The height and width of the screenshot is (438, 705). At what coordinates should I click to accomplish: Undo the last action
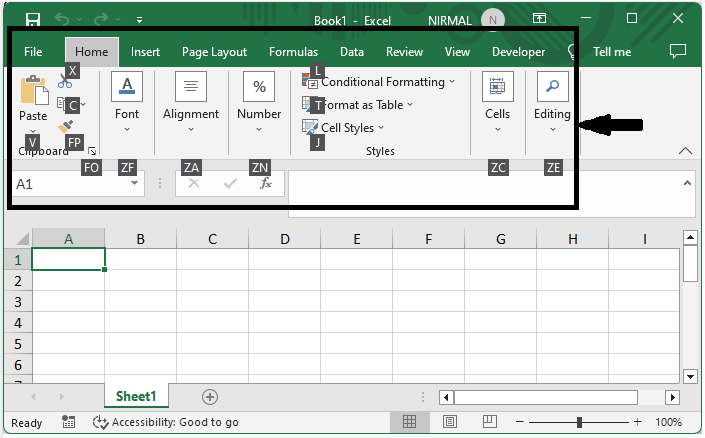(62, 20)
